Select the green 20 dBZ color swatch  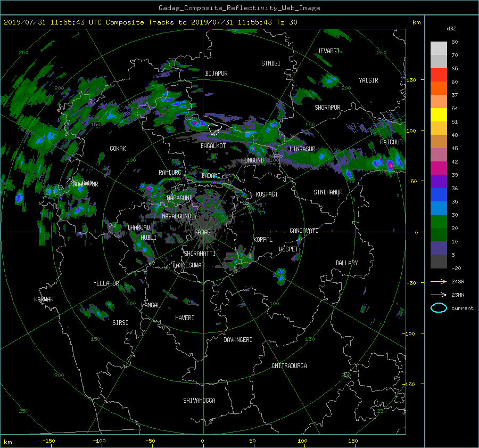pyautogui.click(x=439, y=221)
